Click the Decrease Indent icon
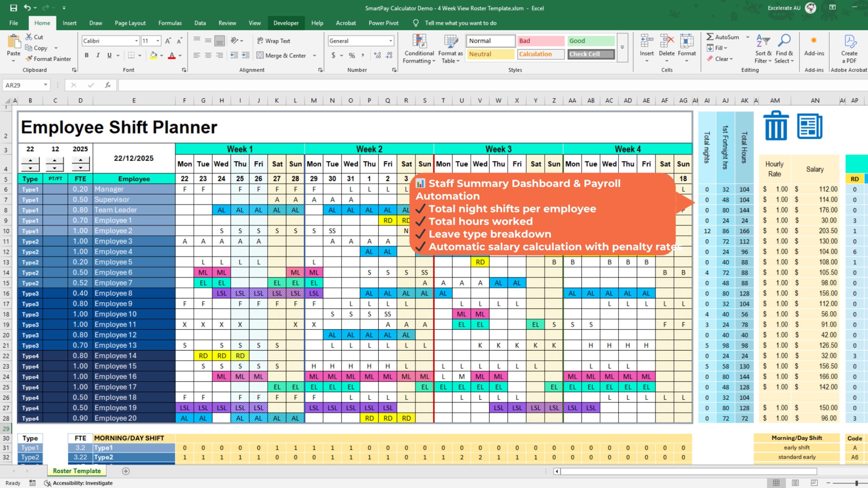 (234, 55)
